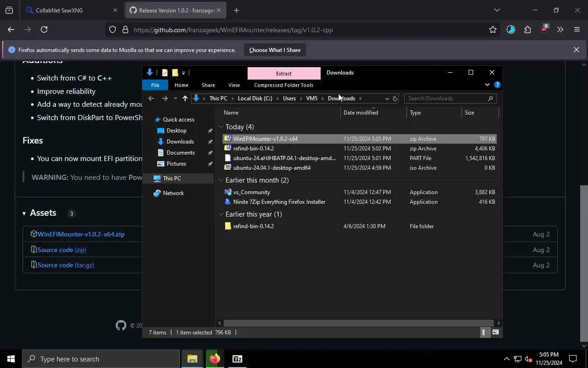Open the Firefox application menu
This screenshot has height=368, width=588.
[x=577, y=30]
